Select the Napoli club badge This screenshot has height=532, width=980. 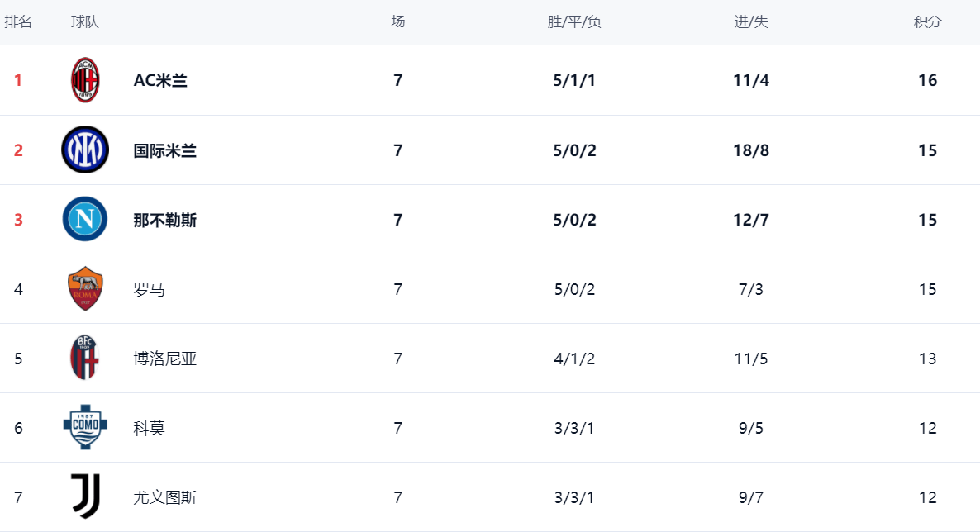85,219
